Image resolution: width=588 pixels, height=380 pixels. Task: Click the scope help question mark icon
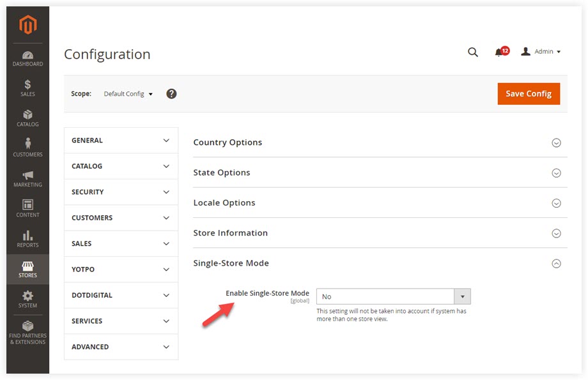coord(171,94)
